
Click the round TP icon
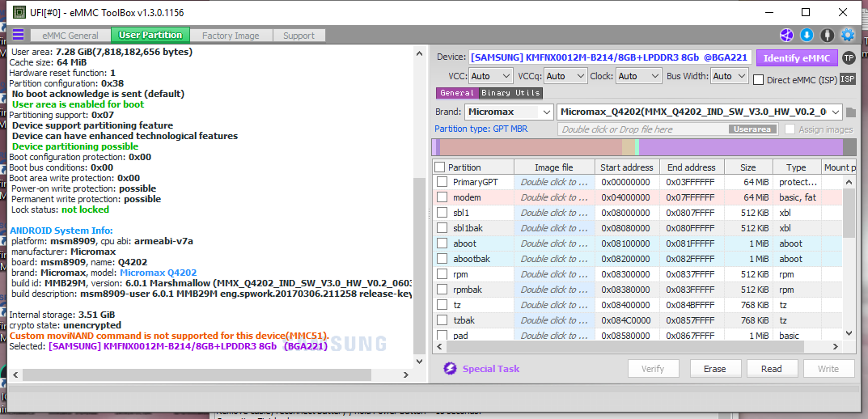pos(848,57)
